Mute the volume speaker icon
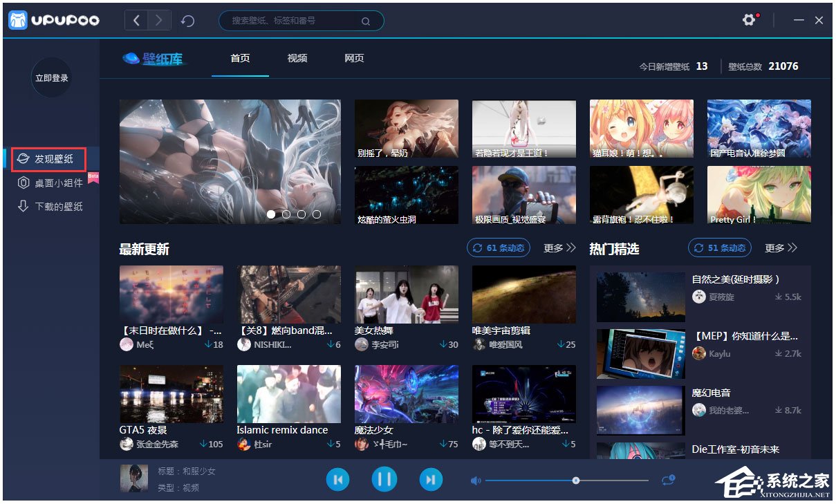This screenshot has height=504, width=836. (476, 480)
